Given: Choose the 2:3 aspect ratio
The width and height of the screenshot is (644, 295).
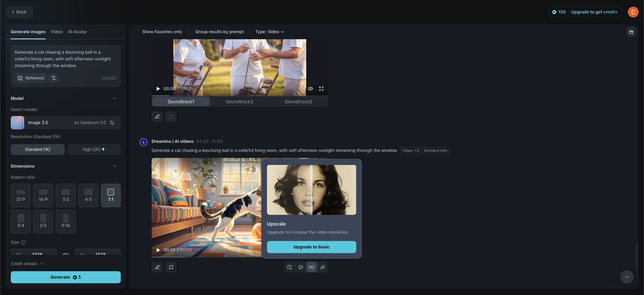Looking at the screenshot, I should (43, 222).
